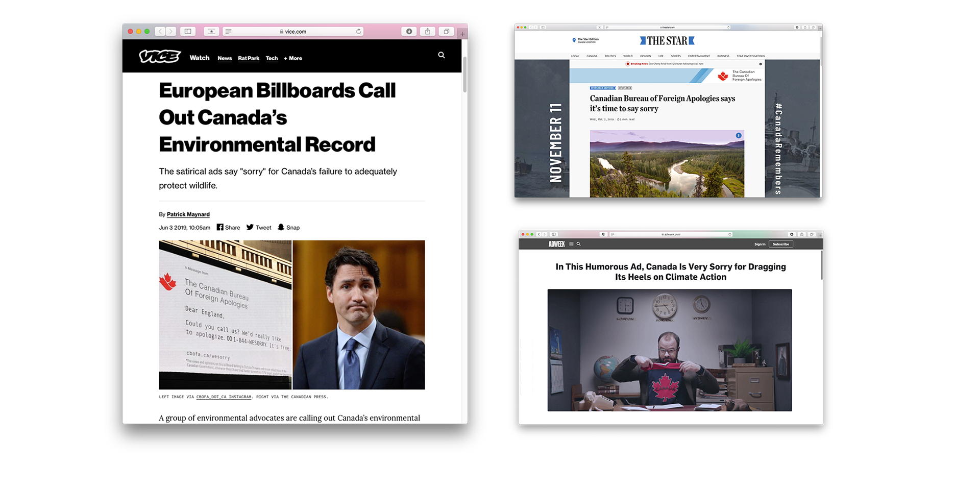Image resolution: width=980 pixels, height=488 pixels.
Task: Play the Adweek maple leaf ad video
Action: pos(670,350)
